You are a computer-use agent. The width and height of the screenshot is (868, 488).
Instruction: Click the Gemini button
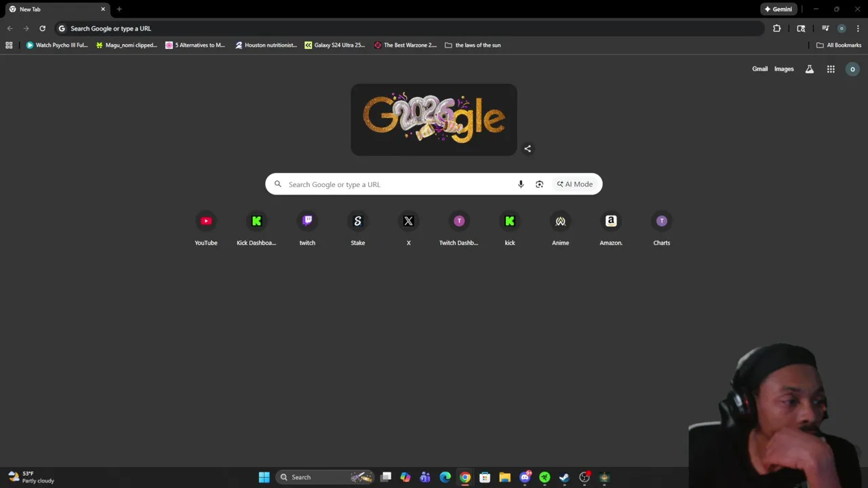(x=778, y=9)
